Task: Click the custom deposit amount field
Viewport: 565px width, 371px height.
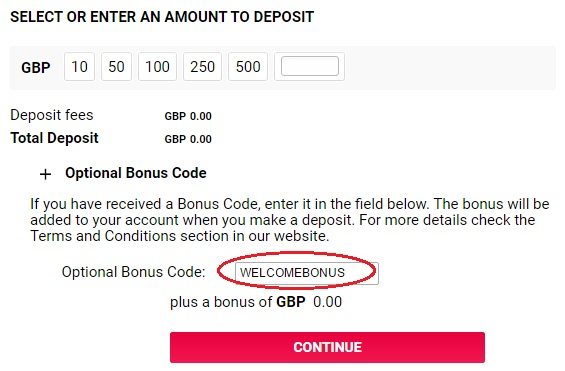Action: tap(310, 66)
